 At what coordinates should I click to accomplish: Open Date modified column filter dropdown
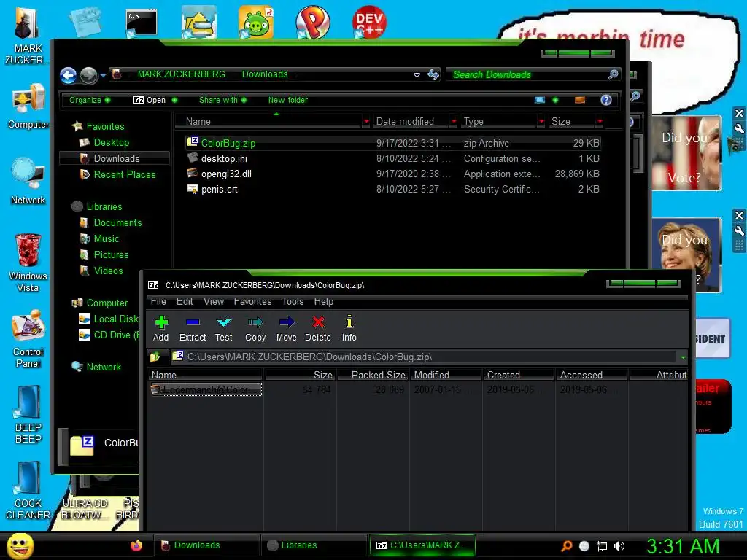(454, 122)
